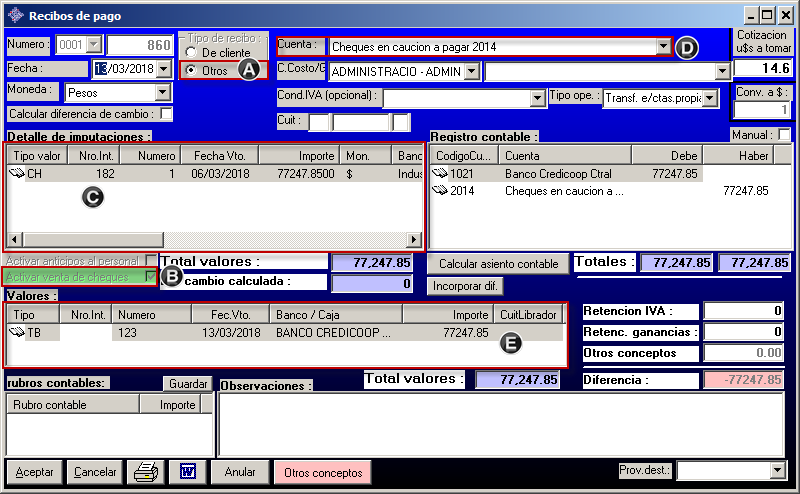The width and height of the screenshot is (800, 494).
Task: Select the 'Otros' receipt type option
Action: coord(190,71)
